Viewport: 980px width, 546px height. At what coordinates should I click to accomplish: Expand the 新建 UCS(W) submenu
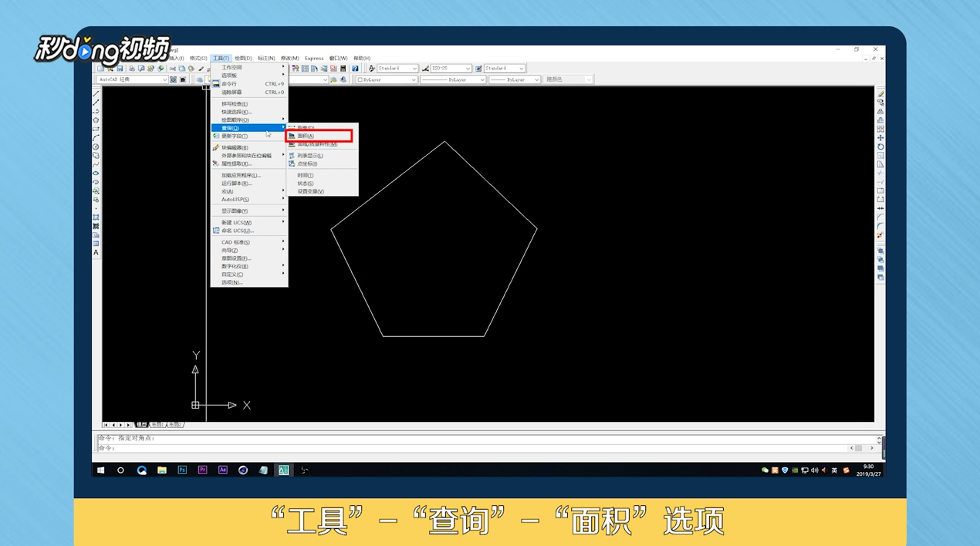pyautogui.click(x=248, y=223)
